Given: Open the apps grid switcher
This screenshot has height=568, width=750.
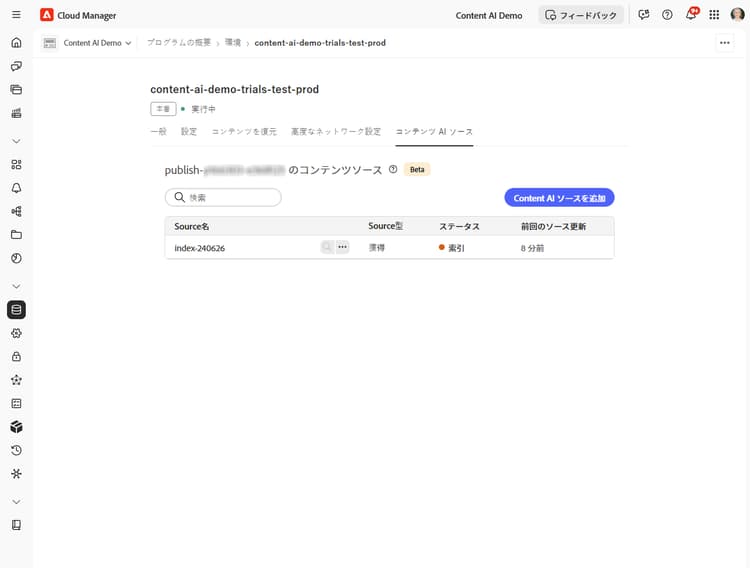Looking at the screenshot, I should [x=714, y=15].
